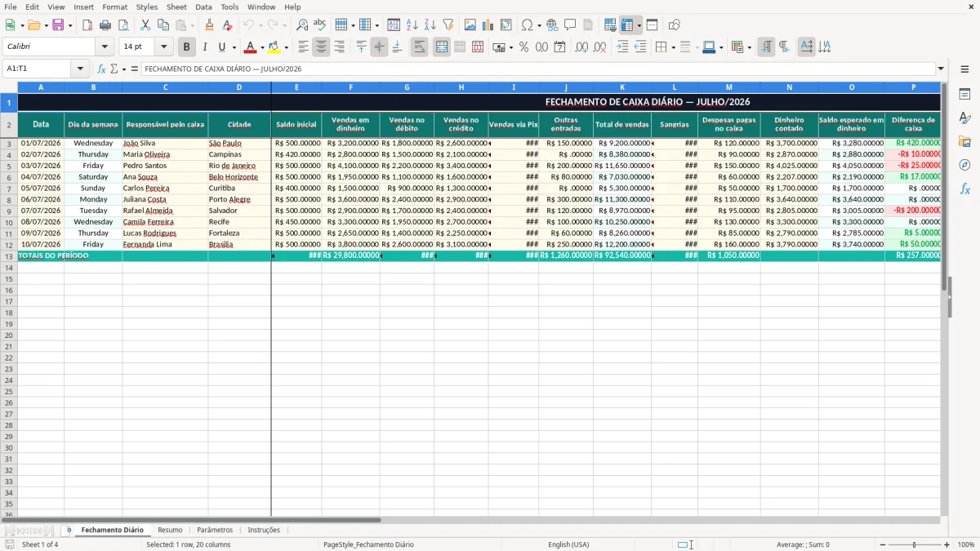Open the sidebar Navigator compass icon
This screenshot has height=551, width=980.
[x=964, y=165]
